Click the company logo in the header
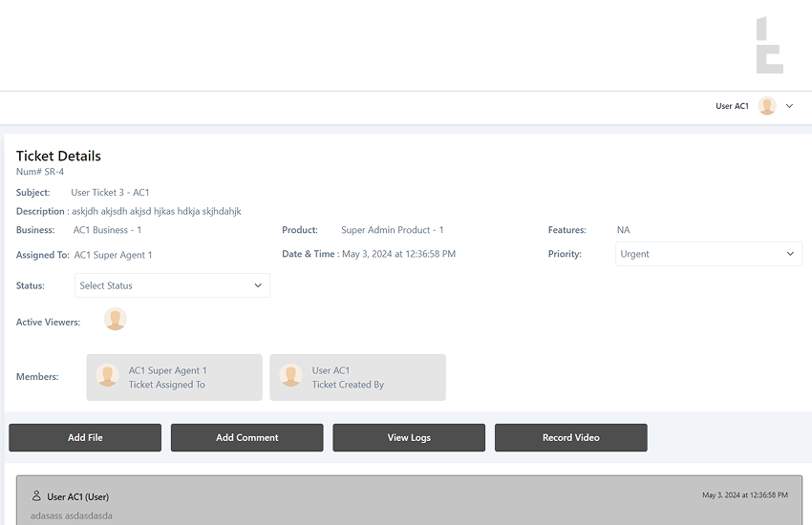The image size is (812, 525). tap(769, 45)
